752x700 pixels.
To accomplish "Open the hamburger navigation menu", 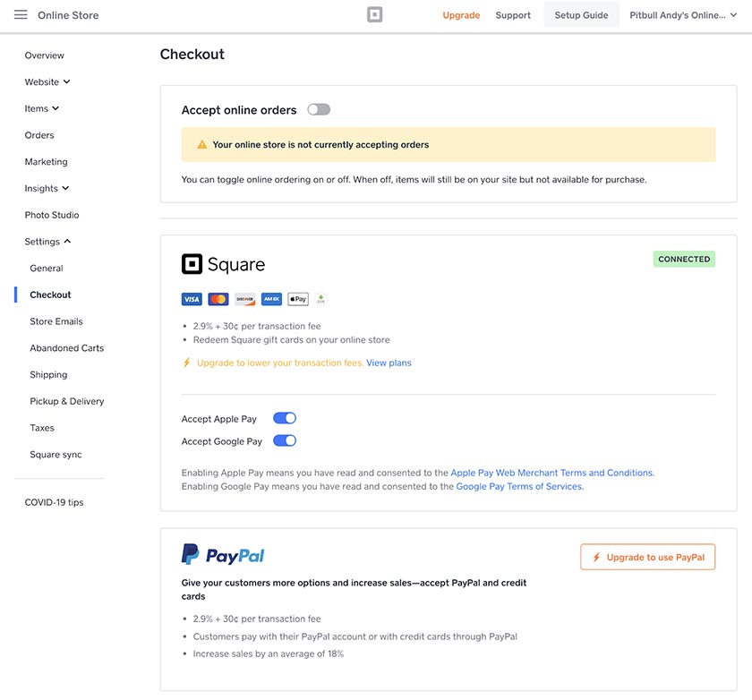I will 20,14.
